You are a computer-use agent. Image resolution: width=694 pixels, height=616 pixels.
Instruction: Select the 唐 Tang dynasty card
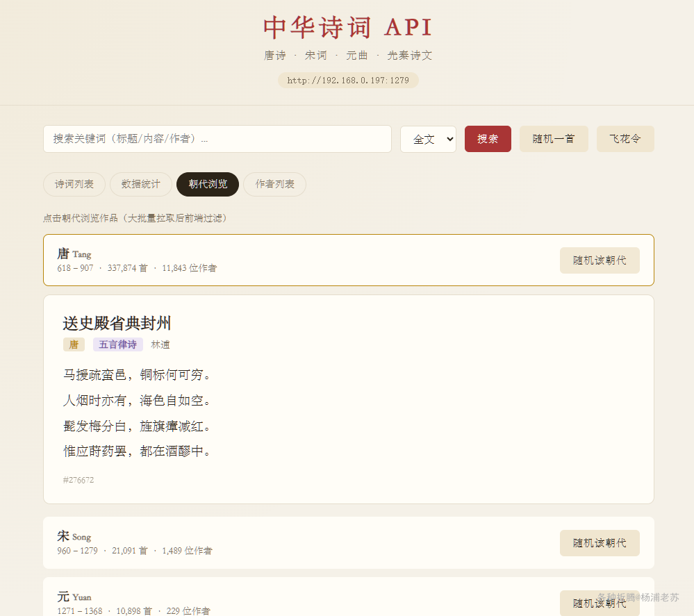(x=348, y=260)
